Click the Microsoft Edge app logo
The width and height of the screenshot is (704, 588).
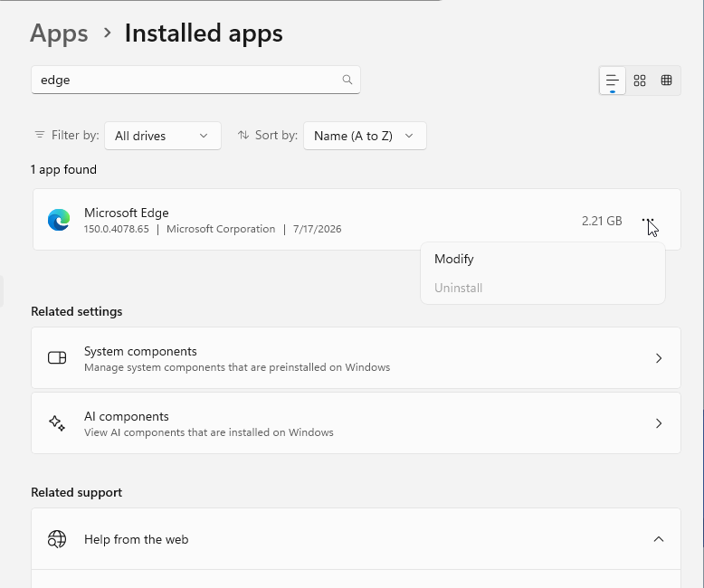click(59, 220)
